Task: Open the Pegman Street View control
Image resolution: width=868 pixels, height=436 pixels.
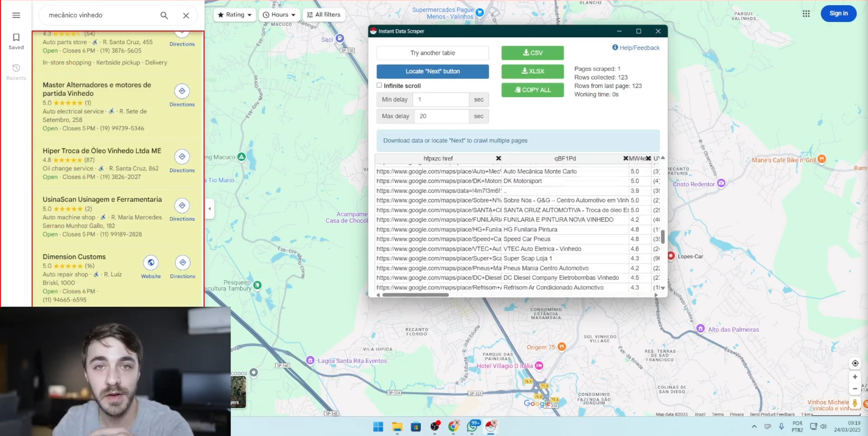Action: click(x=855, y=403)
